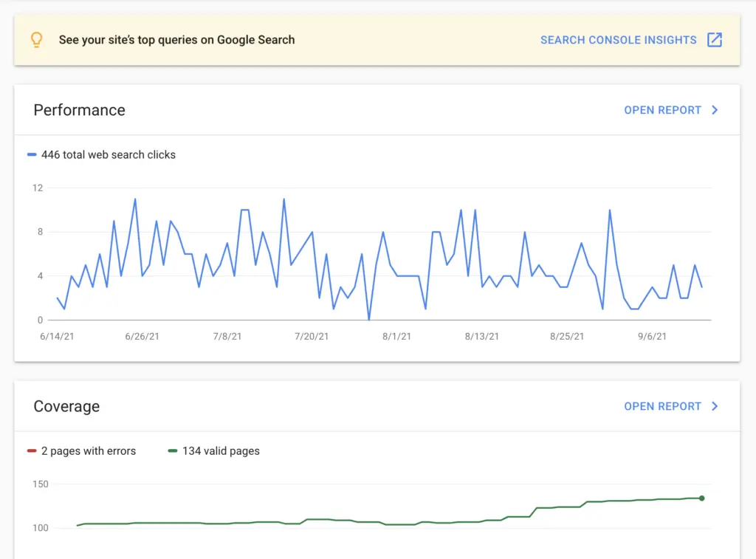The height and width of the screenshot is (559, 756).
Task: Click the green legend swatch for valid pages
Action: coord(173,451)
